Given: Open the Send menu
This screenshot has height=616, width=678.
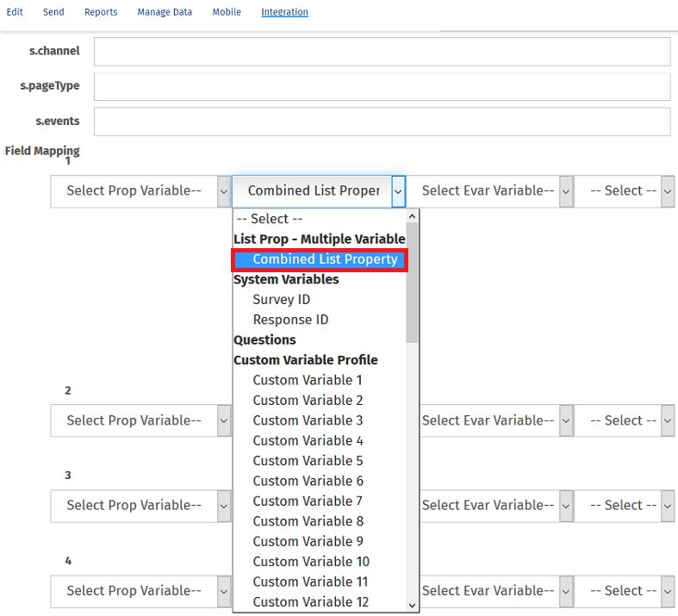Looking at the screenshot, I should point(53,12).
